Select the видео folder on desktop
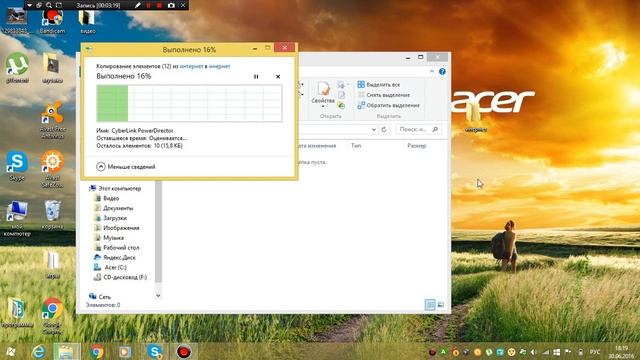The height and width of the screenshot is (360, 640). click(87, 22)
